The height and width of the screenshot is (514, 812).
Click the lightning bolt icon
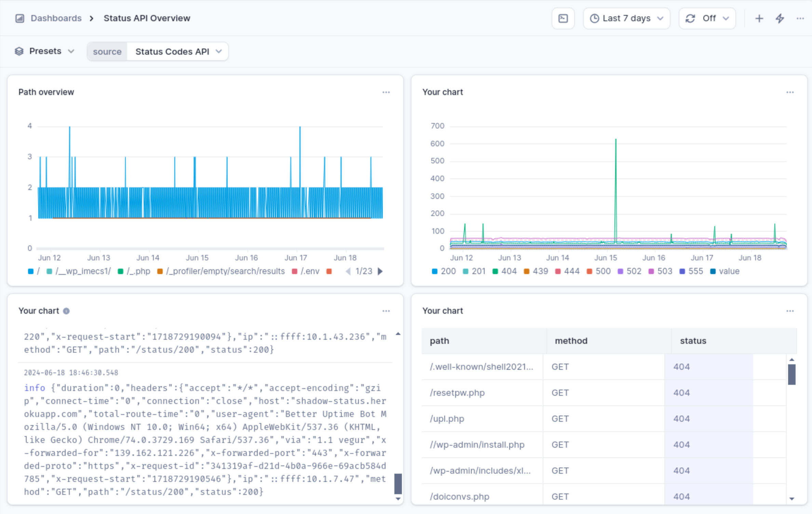tap(780, 18)
